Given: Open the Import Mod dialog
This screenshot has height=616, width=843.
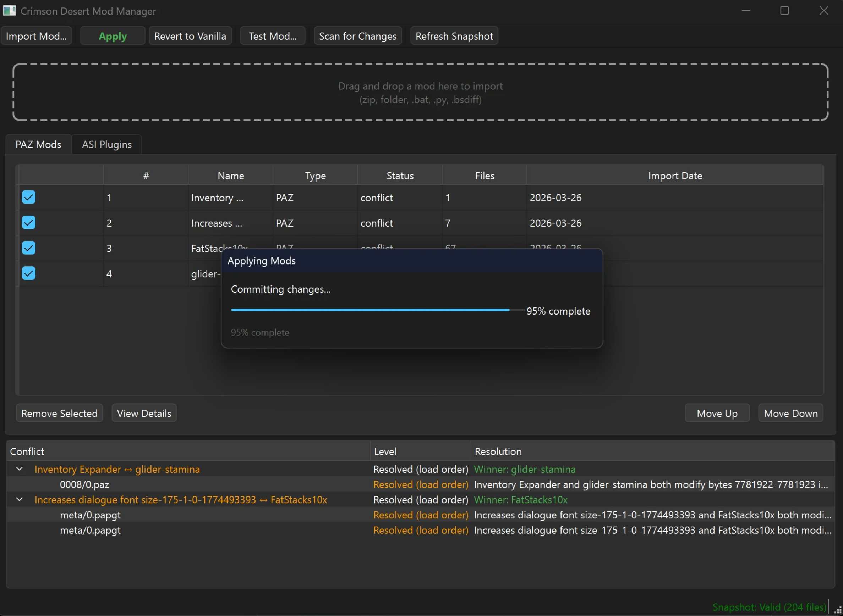Looking at the screenshot, I should [x=36, y=36].
